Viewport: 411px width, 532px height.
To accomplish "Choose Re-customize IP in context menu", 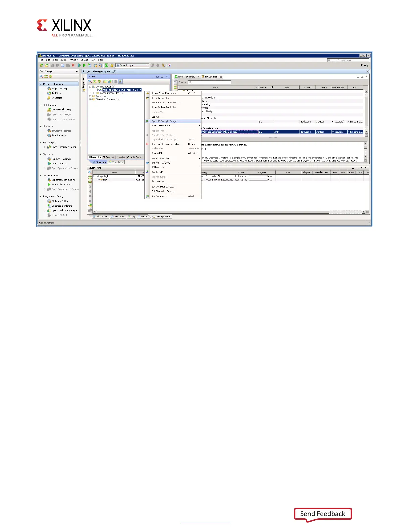I will [173, 98].
